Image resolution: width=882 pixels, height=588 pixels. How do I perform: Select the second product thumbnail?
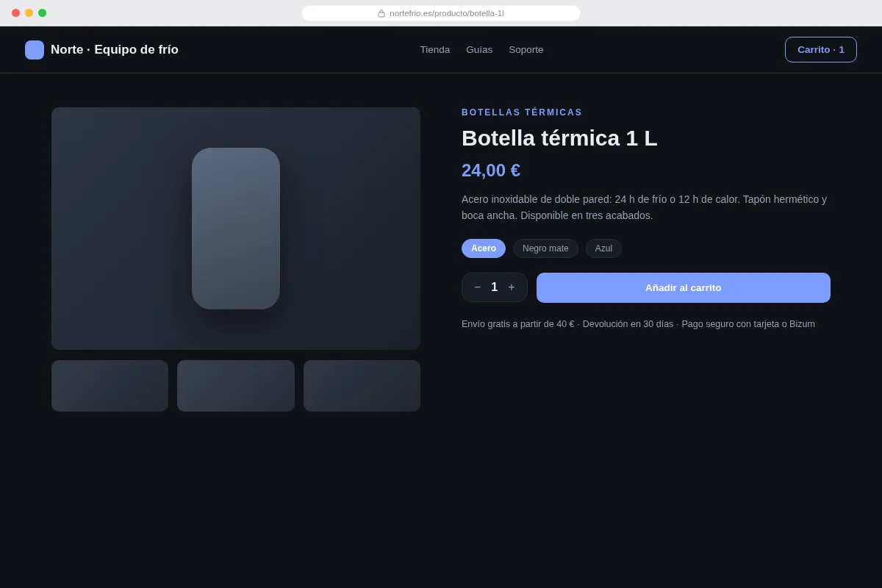[236, 386]
